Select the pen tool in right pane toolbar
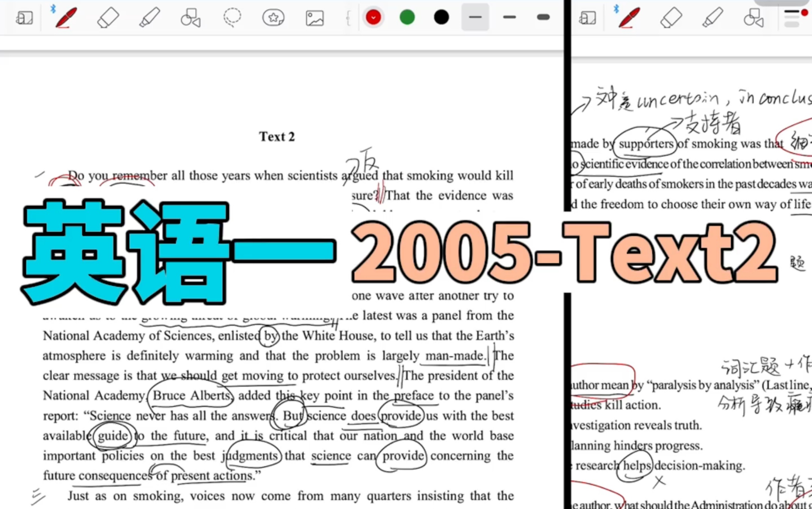 (629, 17)
